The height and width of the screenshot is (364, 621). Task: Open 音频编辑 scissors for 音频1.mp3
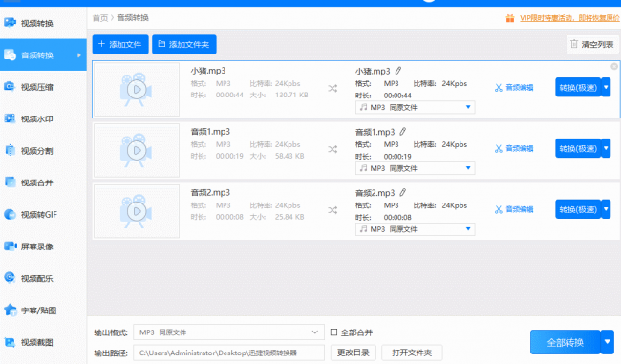click(514, 148)
